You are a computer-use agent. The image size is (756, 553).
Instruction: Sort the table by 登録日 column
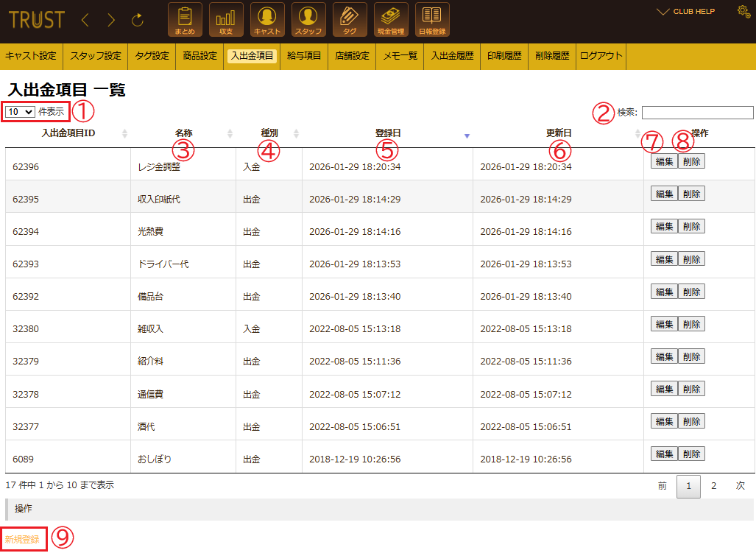coord(388,133)
